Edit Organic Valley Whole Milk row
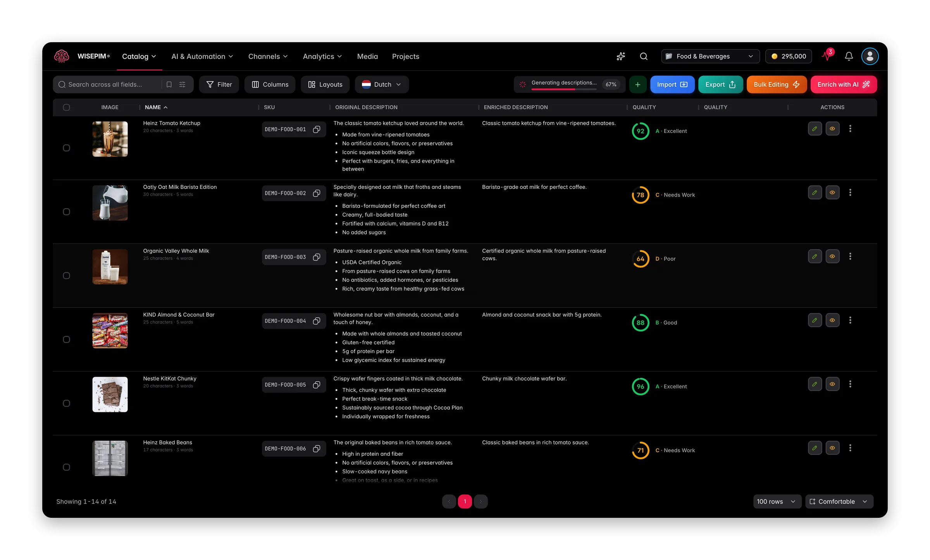The width and height of the screenshot is (930, 560). point(815,257)
